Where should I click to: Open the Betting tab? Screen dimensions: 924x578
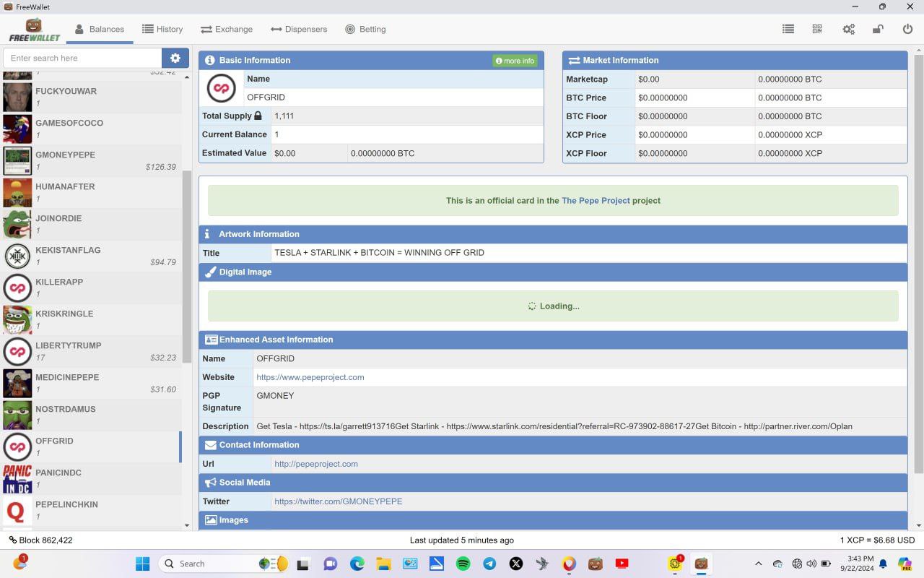click(x=365, y=29)
